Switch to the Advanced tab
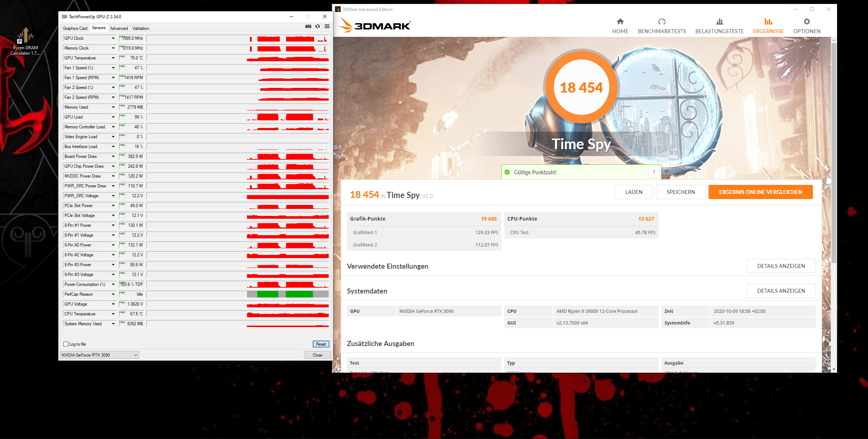This screenshot has width=868, height=439. pyautogui.click(x=119, y=28)
